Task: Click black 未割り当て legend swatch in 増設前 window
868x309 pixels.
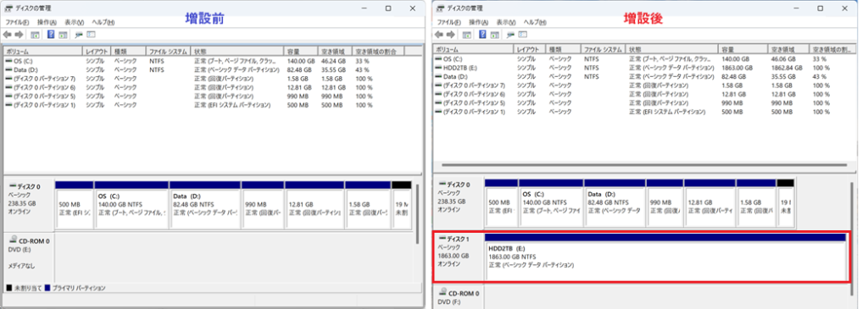Action: tap(8, 288)
